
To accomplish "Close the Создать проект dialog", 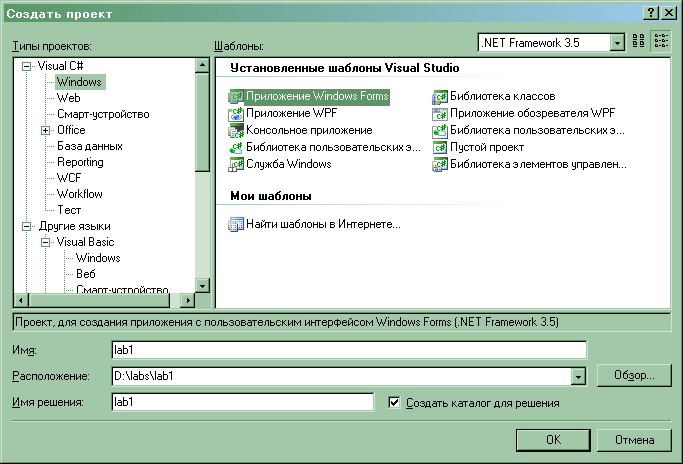I will 669,13.
